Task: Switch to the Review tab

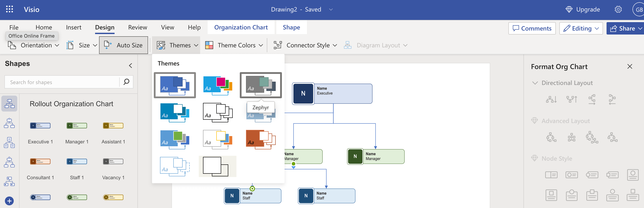Action: (x=137, y=27)
